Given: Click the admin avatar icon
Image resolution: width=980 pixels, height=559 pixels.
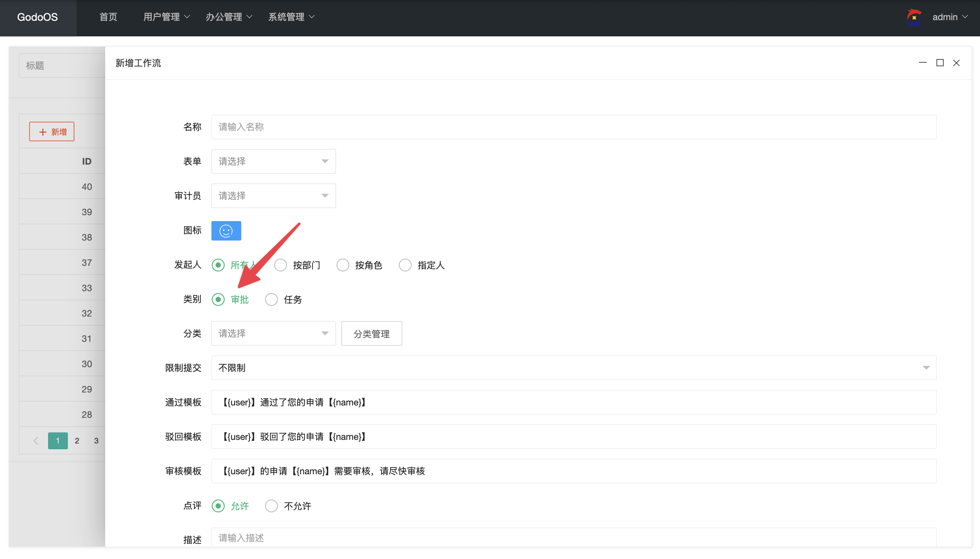Looking at the screenshot, I should [x=914, y=17].
